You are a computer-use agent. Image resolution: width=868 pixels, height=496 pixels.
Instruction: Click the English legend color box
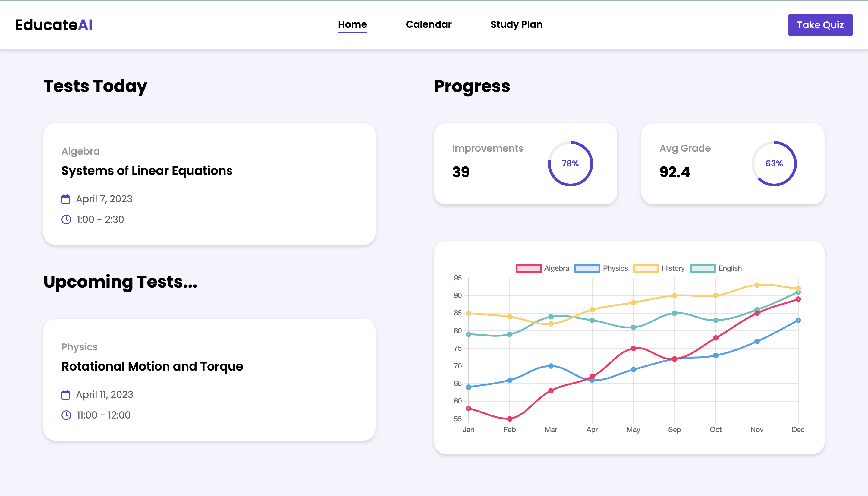point(703,268)
